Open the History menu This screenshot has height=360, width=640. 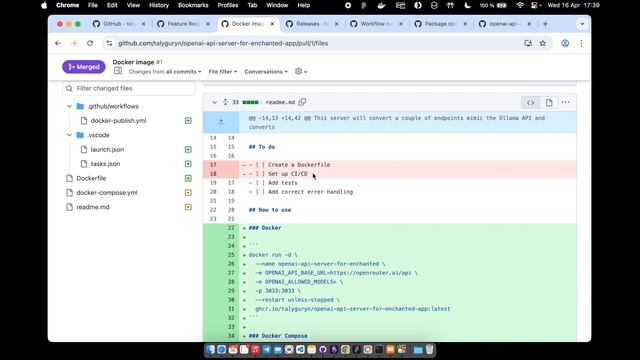click(x=159, y=5)
